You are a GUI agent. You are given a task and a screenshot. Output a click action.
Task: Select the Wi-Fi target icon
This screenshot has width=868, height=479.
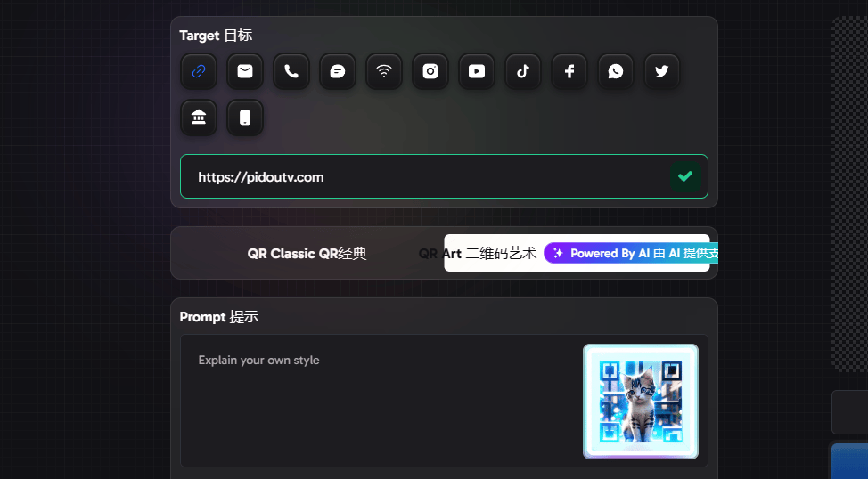(384, 71)
